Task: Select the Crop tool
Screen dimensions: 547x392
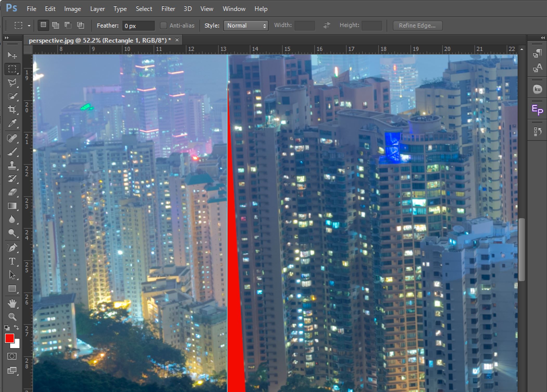Action: (12, 109)
